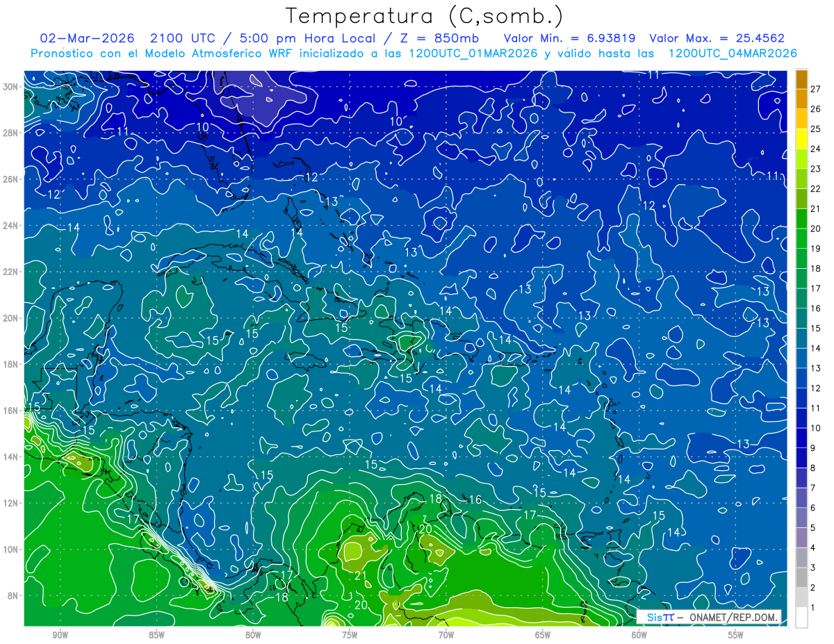Pick the dark orange swatch above 27
Image resolution: width=834 pixels, height=644 pixels.
[801, 79]
